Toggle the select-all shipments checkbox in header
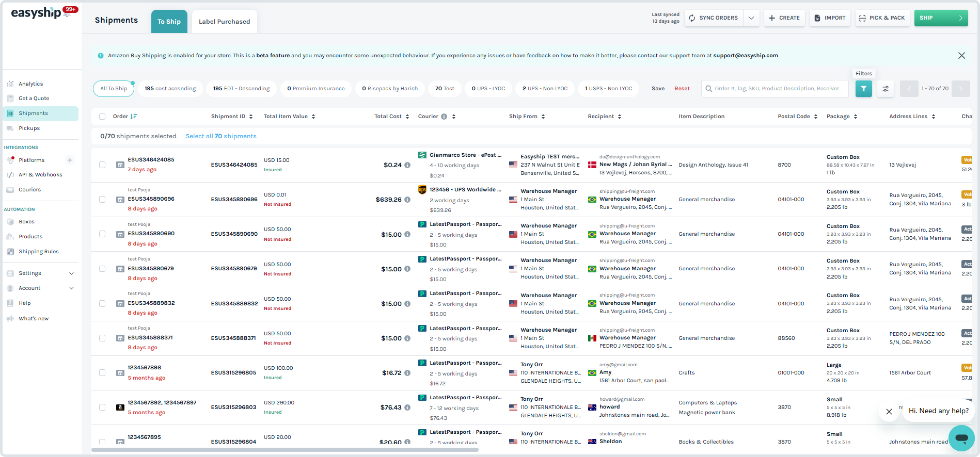980x457 pixels. (102, 117)
